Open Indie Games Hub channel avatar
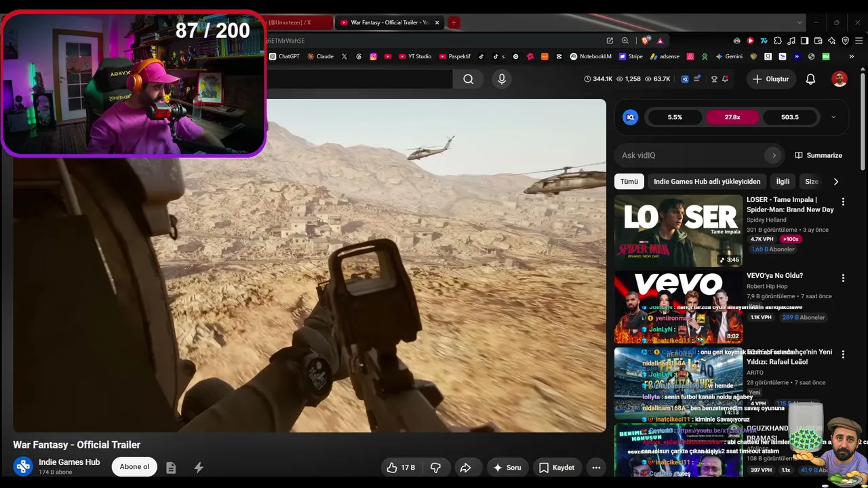Screen dimensions: 868x488 click(x=23, y=466)
